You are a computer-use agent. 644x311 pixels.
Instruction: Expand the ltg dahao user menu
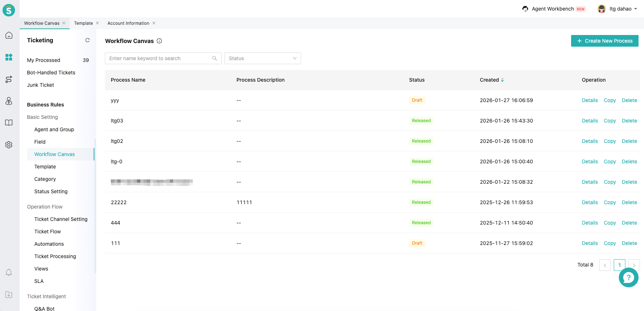(x=618, y=9)
